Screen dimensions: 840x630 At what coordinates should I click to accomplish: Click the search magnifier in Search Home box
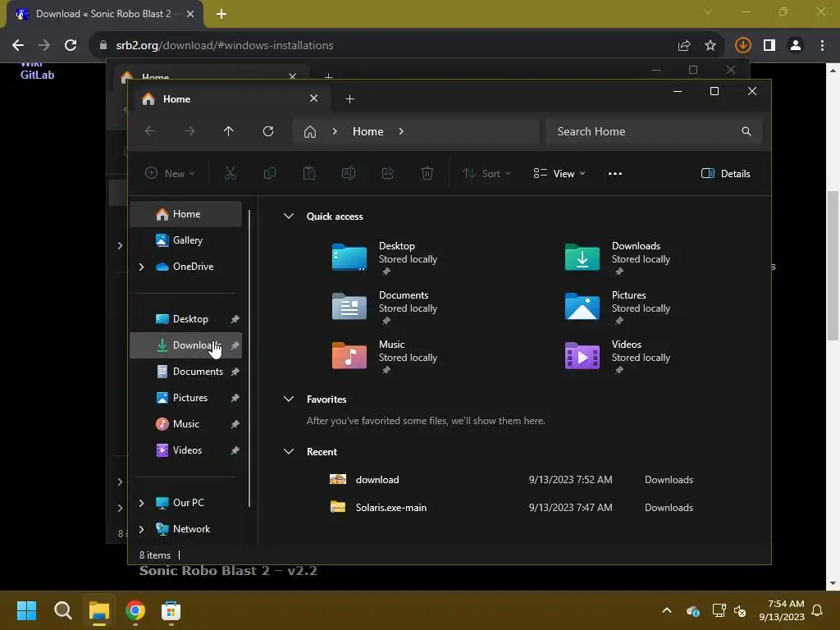tap(746, 131)
